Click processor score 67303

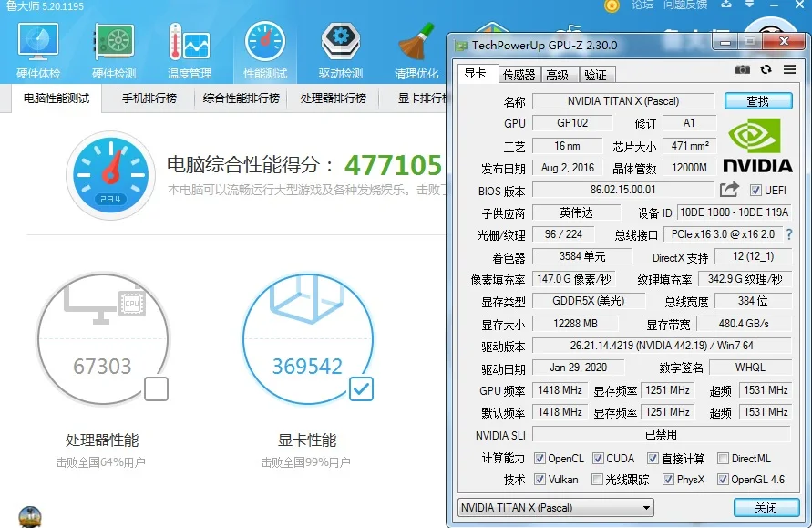(102, 367)
